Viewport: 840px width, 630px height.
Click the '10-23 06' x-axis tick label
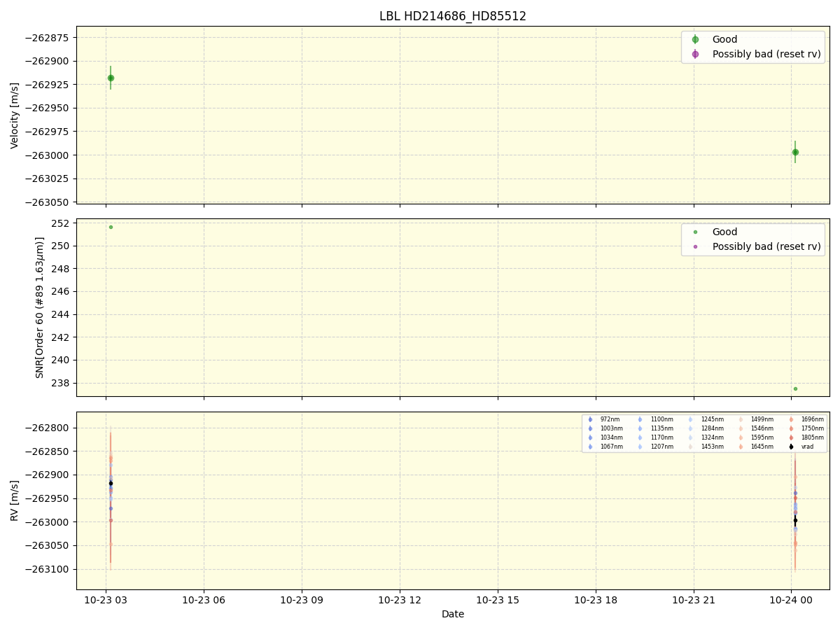click(204, 600)
